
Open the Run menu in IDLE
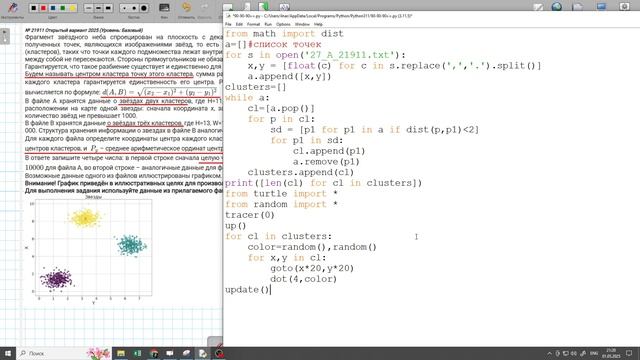pyautogui.click(x=268, y=24)
